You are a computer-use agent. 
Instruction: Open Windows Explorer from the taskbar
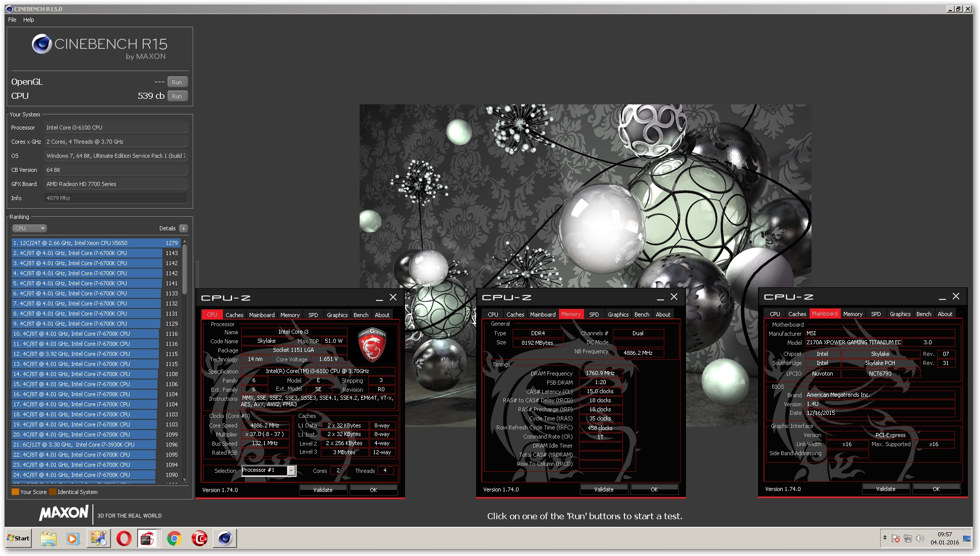(48, 539)
